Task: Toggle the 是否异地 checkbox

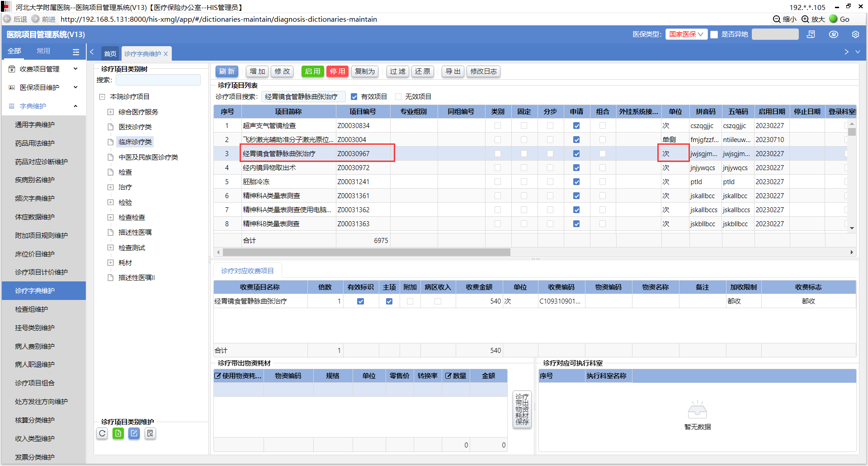Action: (x=714, y=34)
